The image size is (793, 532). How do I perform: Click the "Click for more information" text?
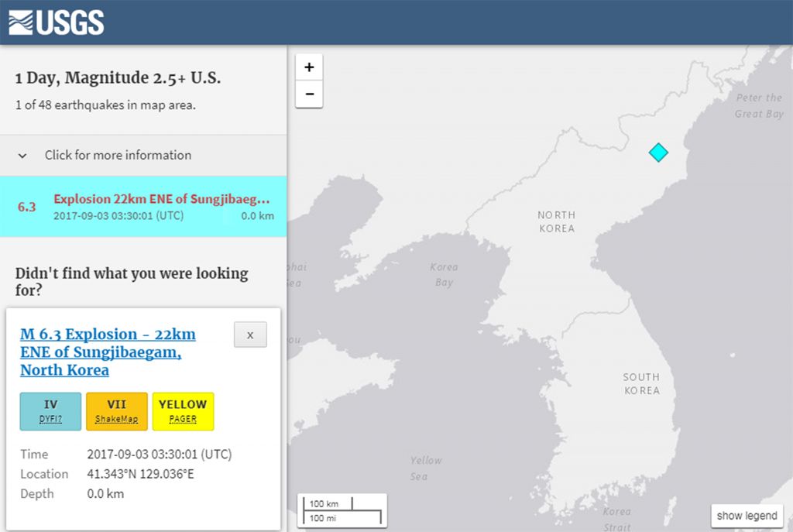pyautogui.click(x=118, y=155)
